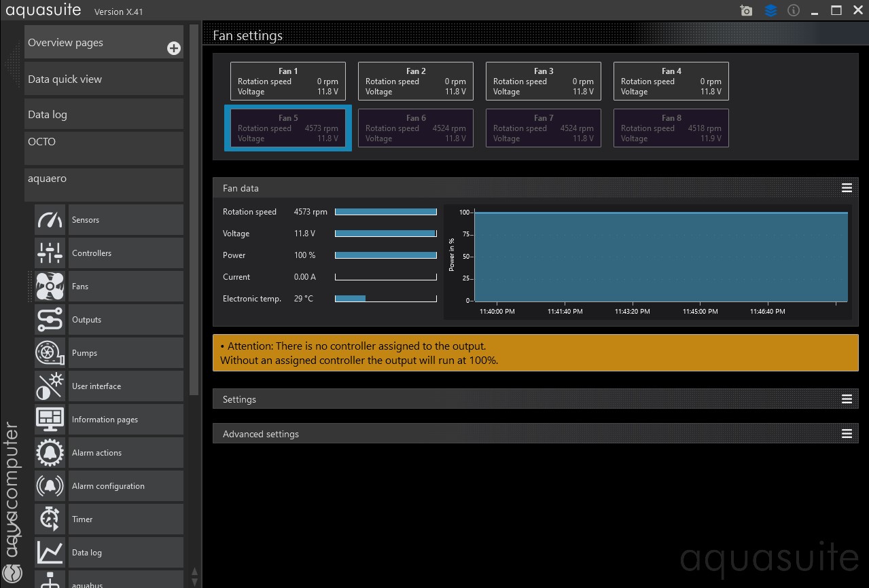This screenshot has width=869, height=588.
Task: Open the Controllers sliders icon
Action: pyautogui.click(x=50, y=253)
